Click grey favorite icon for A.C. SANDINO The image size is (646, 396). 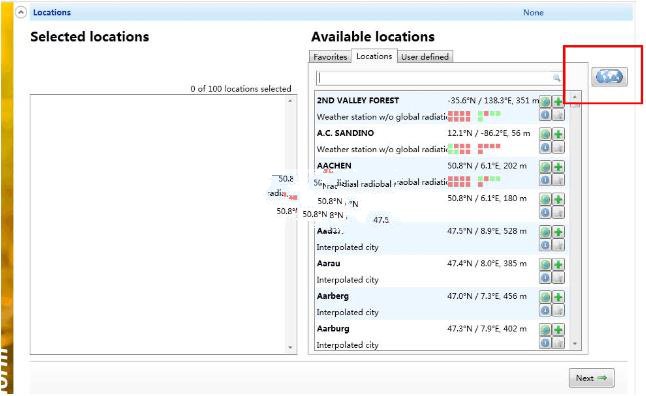point(558,147)
